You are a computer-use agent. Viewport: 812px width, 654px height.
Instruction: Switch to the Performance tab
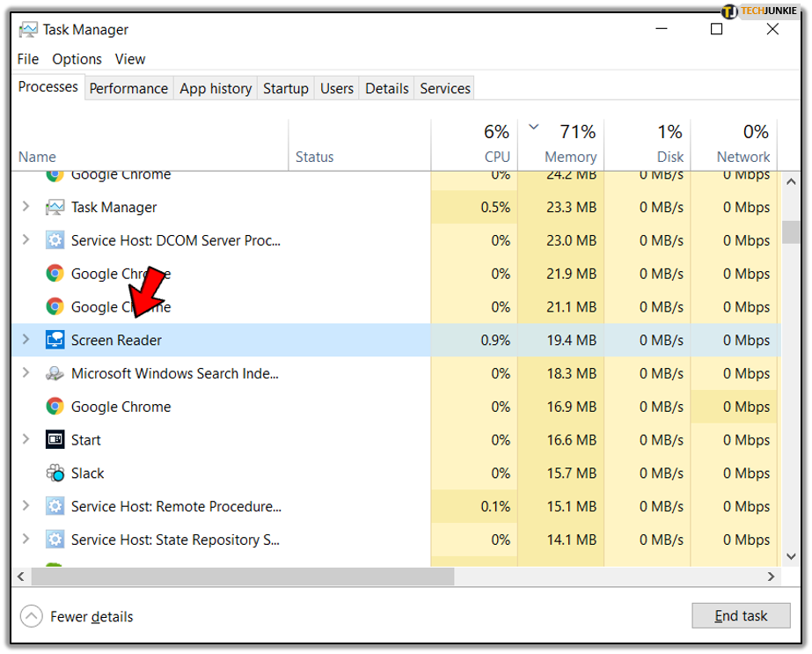point(128,89)
